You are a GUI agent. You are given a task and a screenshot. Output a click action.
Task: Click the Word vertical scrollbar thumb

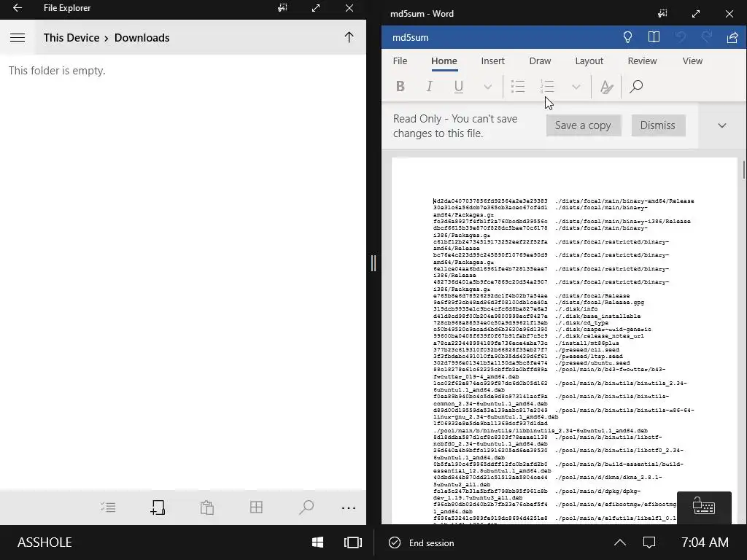(x=743, y=170)
